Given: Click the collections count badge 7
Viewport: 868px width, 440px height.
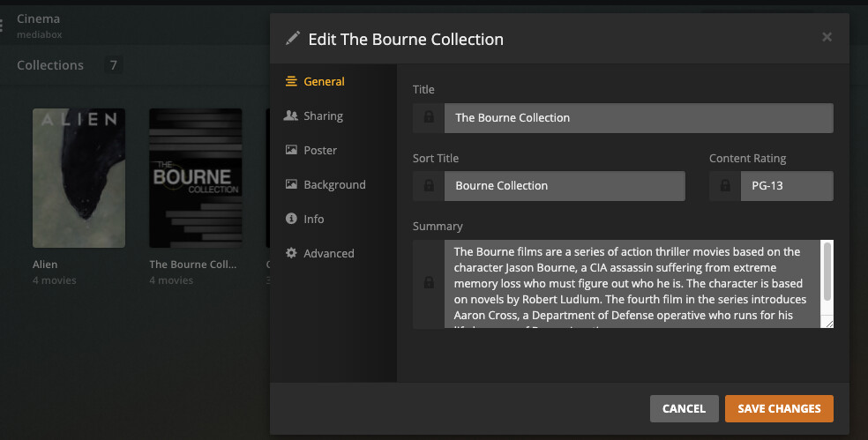Looking at the screenshot, I should click(114, 65).
